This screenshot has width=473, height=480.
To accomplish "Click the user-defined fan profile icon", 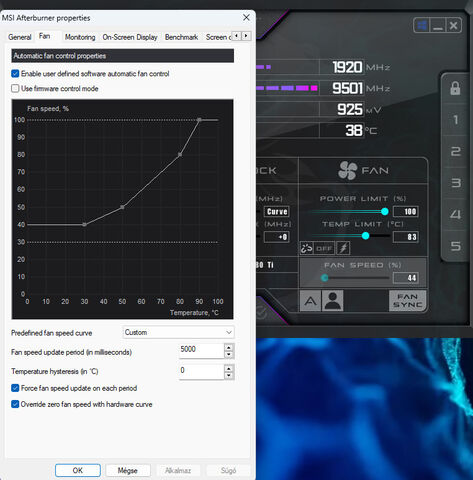I will [332, 301].
